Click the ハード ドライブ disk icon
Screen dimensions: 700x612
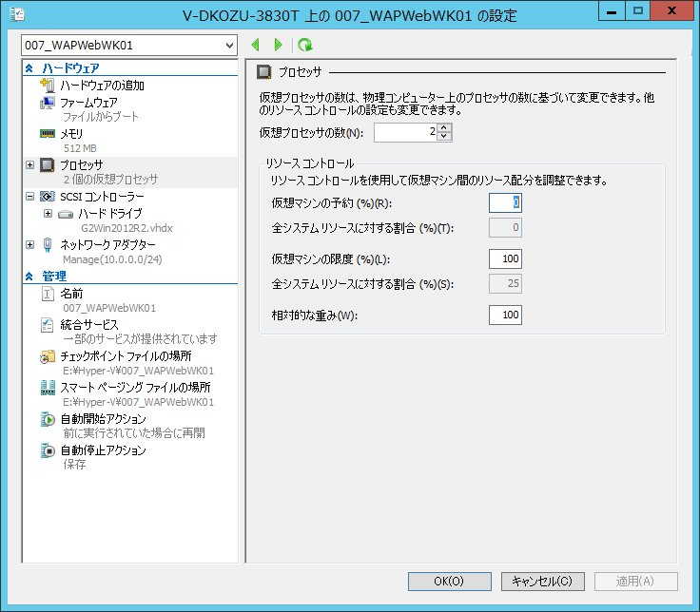(66, 214)
